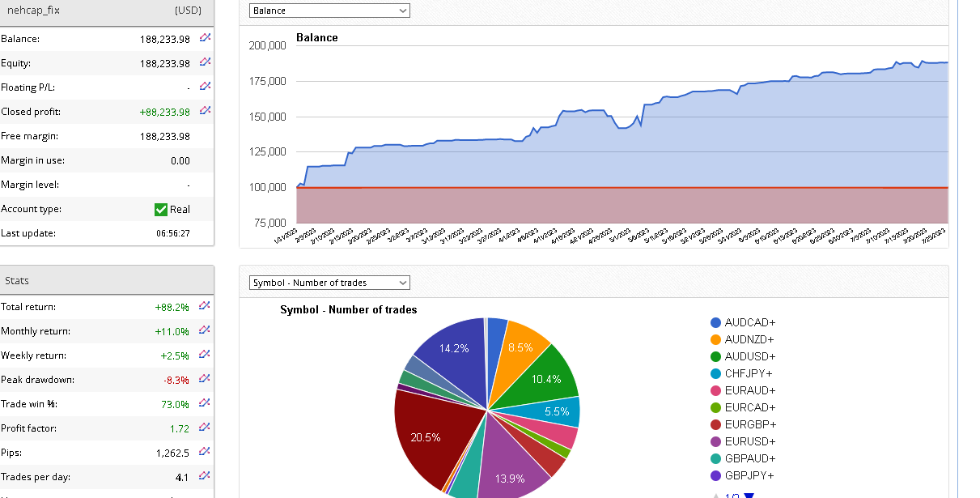
Task: Click the Floating P/L chart icon
Action: coord(205,87)
